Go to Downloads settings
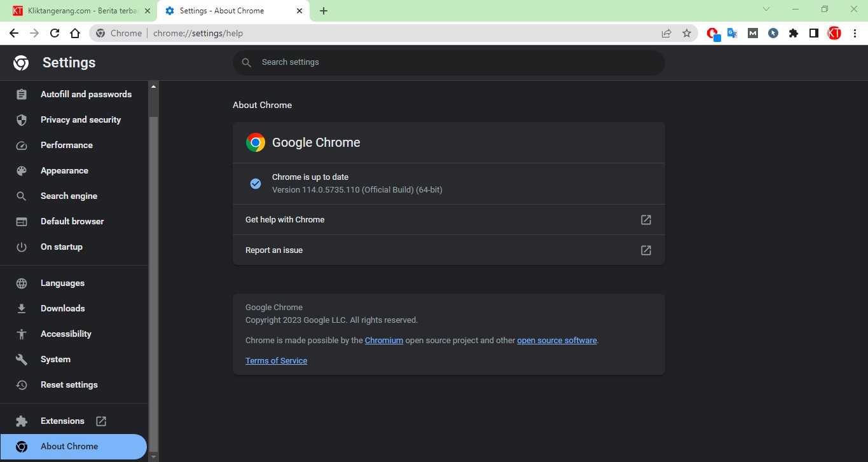The image size is (868, 462). tap(74, 308)
